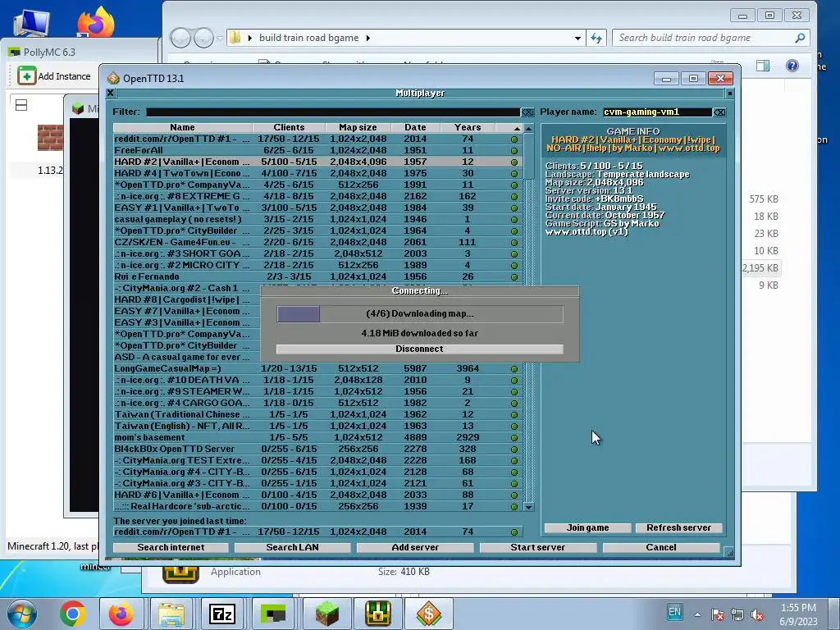Image resolution: width=840 pixels, height=630 pixels.
Task: Open treasure chest taskbar icon
Action: 377,614
